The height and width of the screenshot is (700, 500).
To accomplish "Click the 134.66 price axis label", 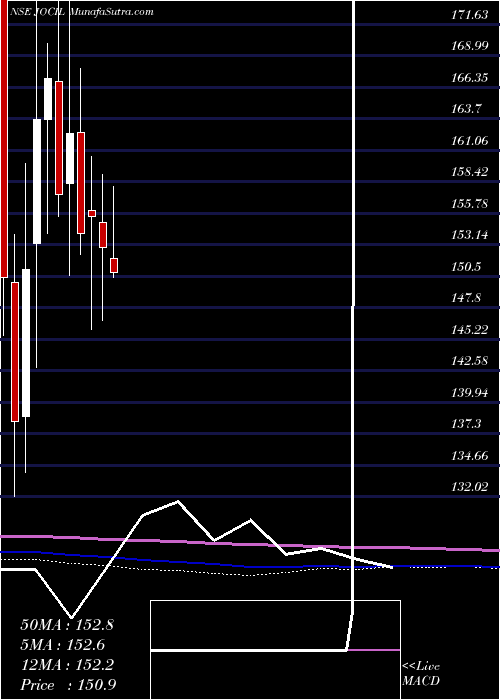I will [469, 456].
